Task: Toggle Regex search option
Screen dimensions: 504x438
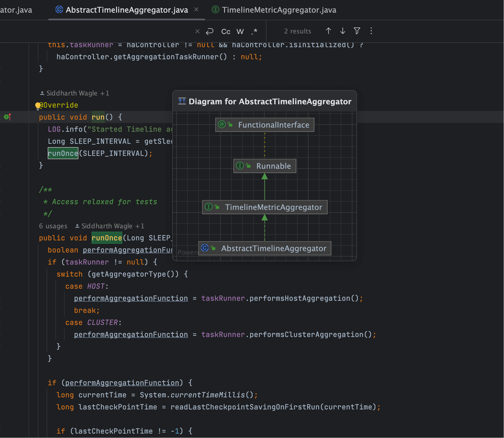Action: click(x=254, y=31)
